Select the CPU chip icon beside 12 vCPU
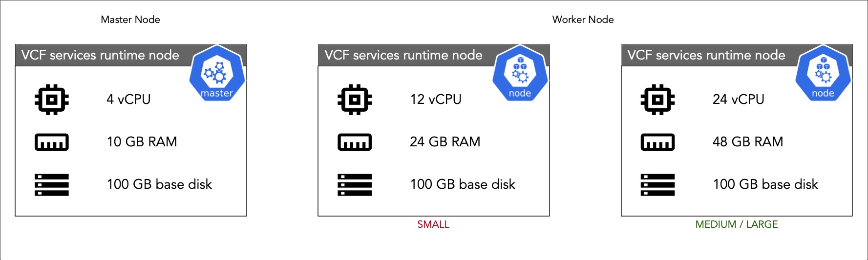 pos(355,100)
